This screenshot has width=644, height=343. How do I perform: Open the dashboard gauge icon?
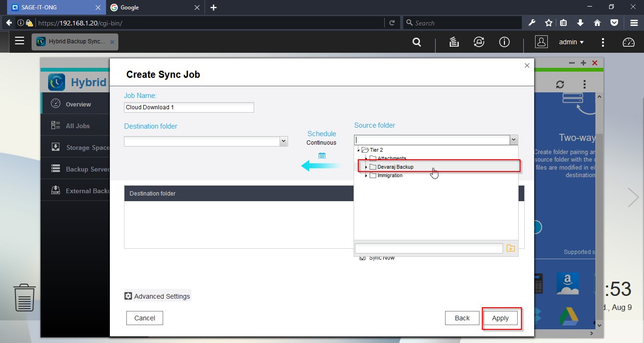tap(628, 42)
